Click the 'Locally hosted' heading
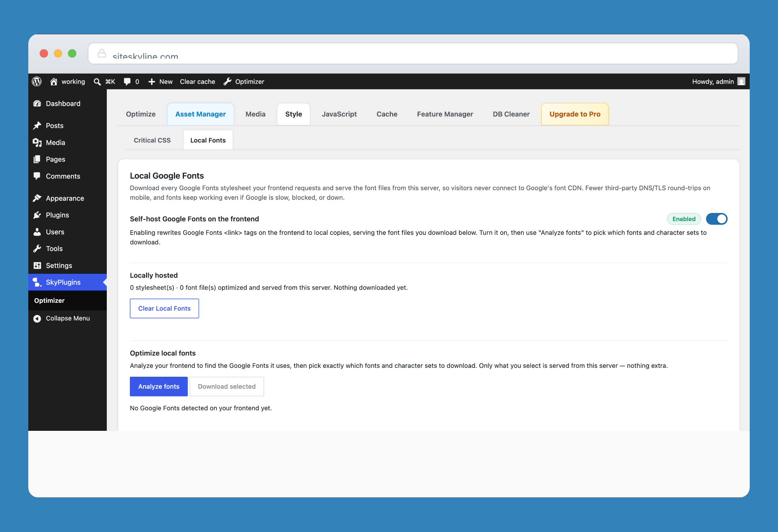The width and height of the screenshot is (778, 532). pos(154,275)
